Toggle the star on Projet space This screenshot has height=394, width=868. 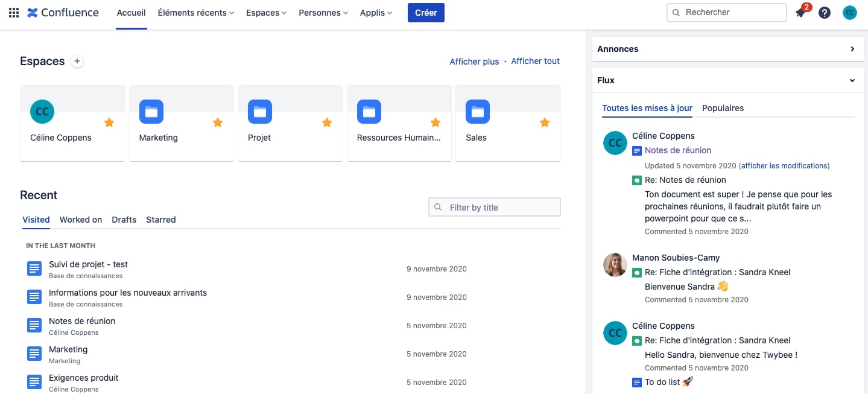pos(327,122)
